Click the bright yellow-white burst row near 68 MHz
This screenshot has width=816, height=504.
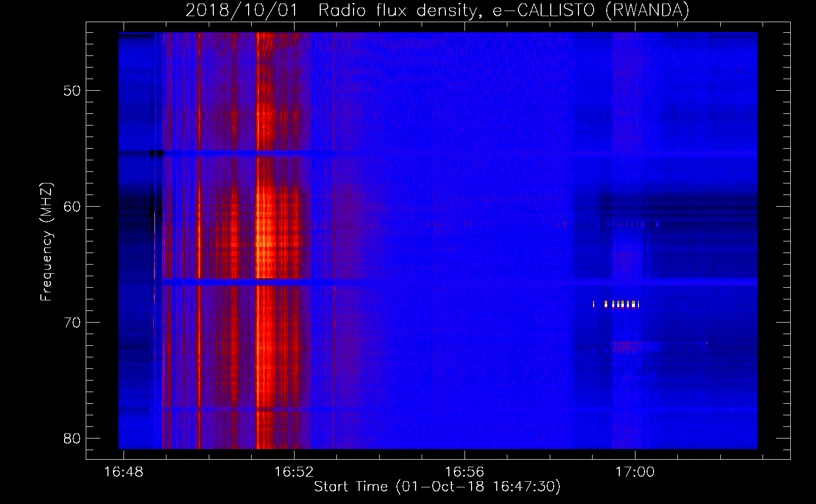616,304
